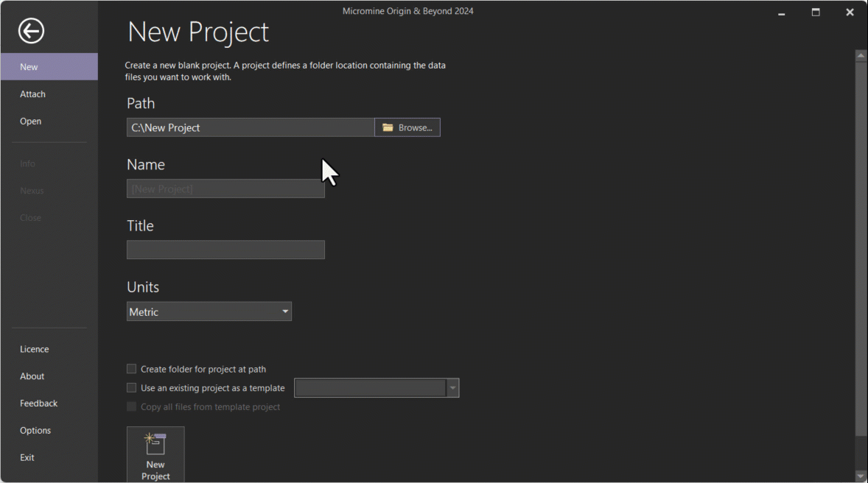Image resolution: width=868 pixels, height=483 pixels.
Task: Switch to the Attach section
Action: (x=32, y=94)
